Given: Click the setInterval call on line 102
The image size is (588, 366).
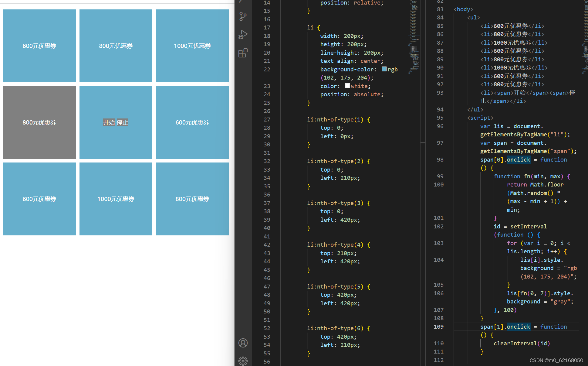Looking at the screenshot, I should (x=528, y=226).
